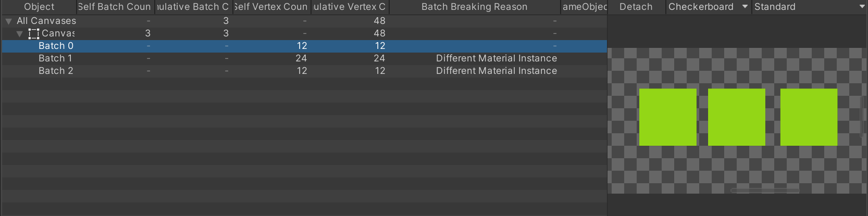This screenshot has height=216, width=868.
Task: Click the left green square preview
Action: pyautogui.click(x=668, y=117)
